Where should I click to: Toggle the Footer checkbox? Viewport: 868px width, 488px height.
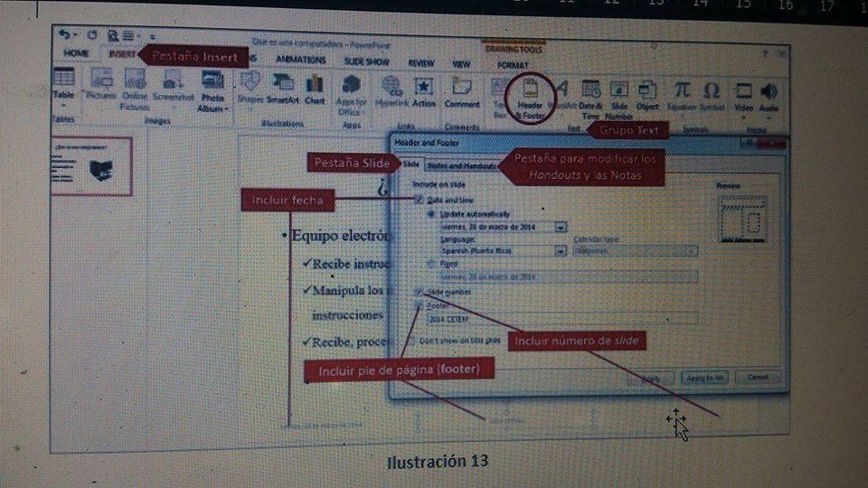click(419, 305)
